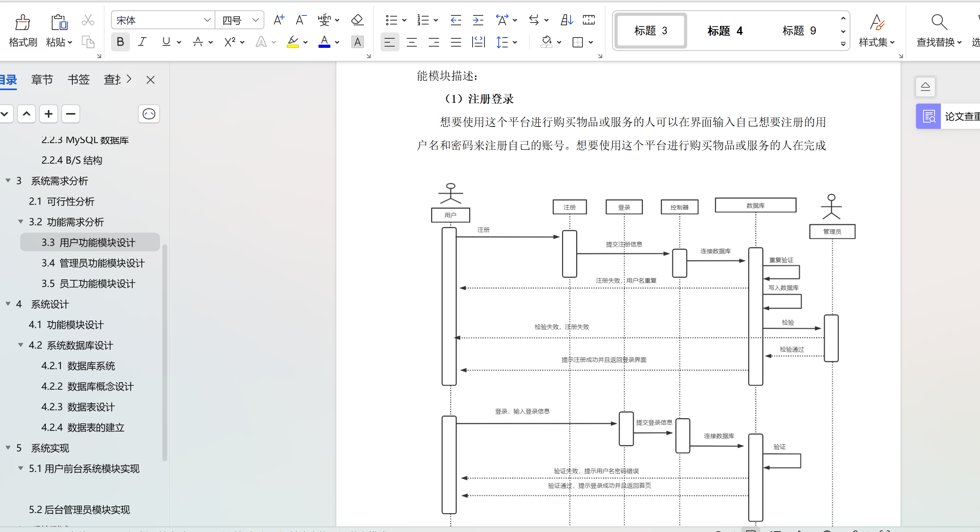Collapse the 4.2 系统数据库设计 tree node
The image size is (980, 532).
pos(21,345)
